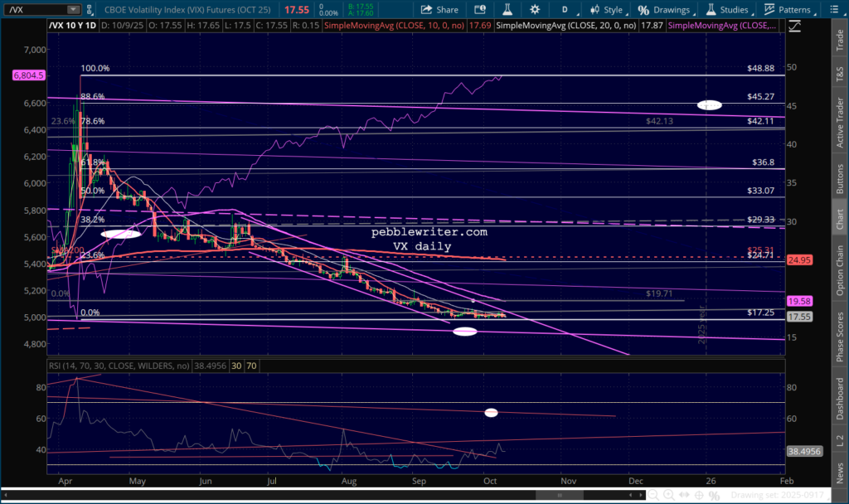The image size is (849, 504).
Task: Click the chart horizontal scrollbar thumb
Action: click(x=560, y=495)
